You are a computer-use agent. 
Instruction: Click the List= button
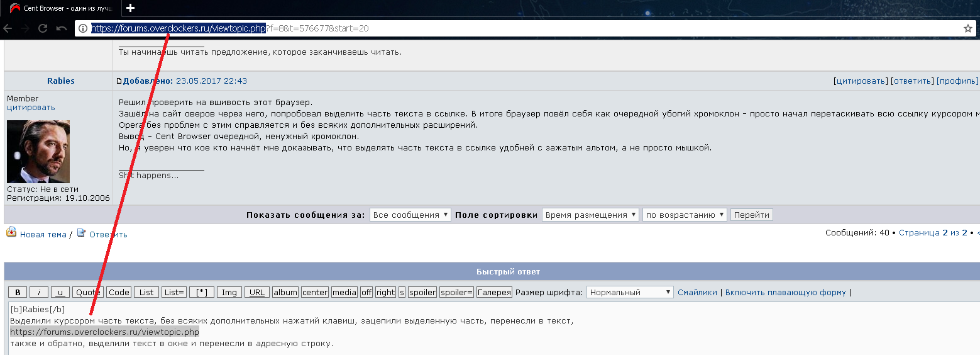[174, 292]
